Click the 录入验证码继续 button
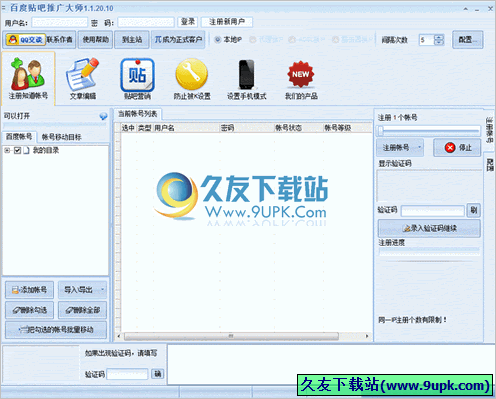496x399 pixels. tap(429, 228)
